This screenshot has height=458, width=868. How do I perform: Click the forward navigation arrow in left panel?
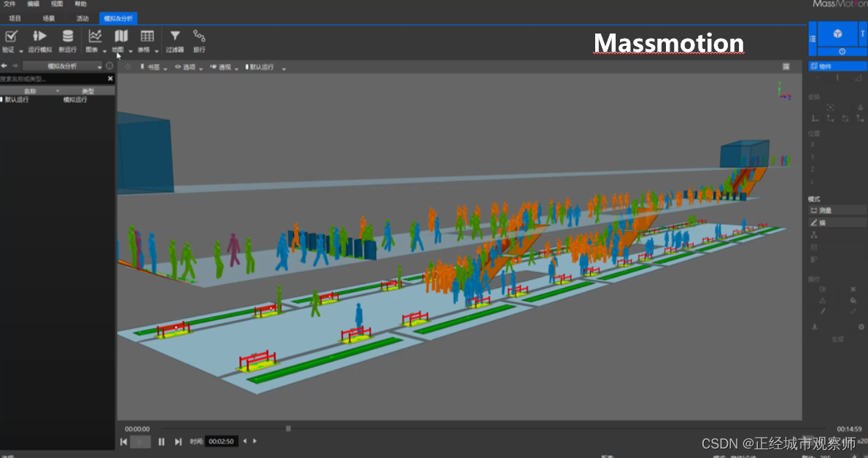[x=15, y=66]
